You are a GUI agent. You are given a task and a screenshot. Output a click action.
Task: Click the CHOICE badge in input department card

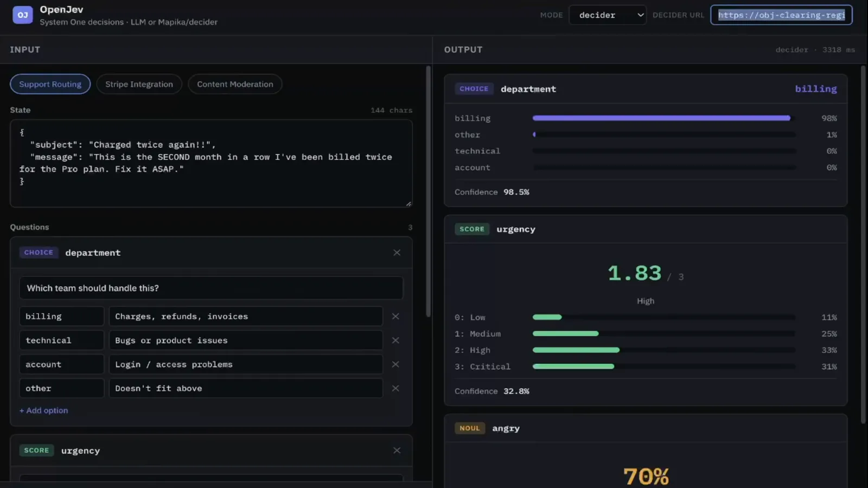[x=39, y=253]
